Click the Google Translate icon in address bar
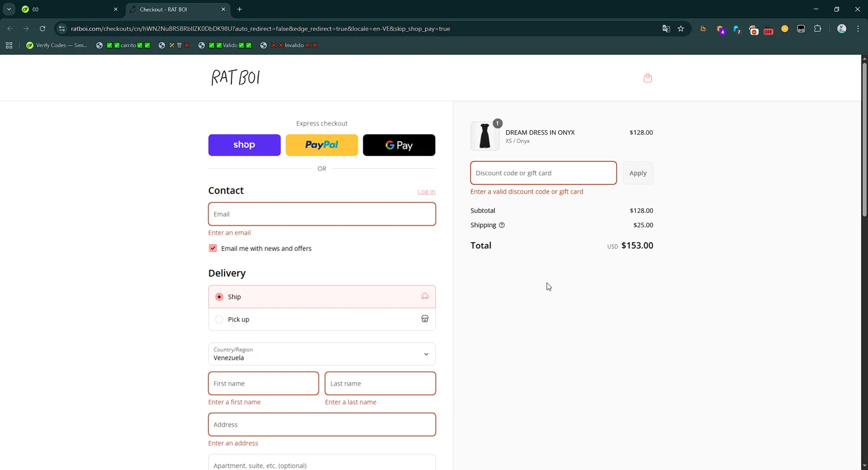The width and height of the screenshot is (868, 470). (666, 28)
